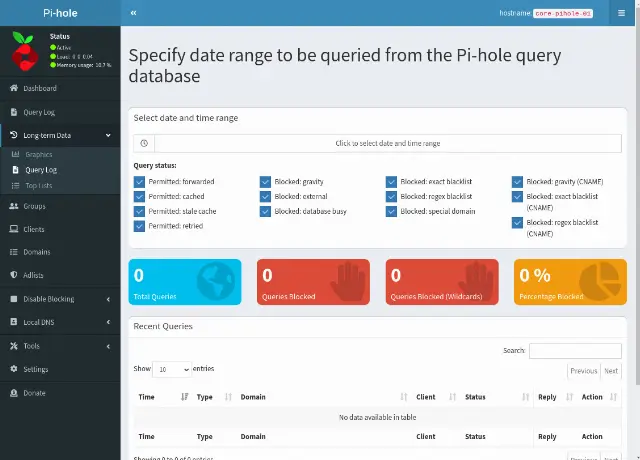Uncheck Permitted: forwarded checkbox
The width and height of the screenshot is (640, 460).
[139, 182]
